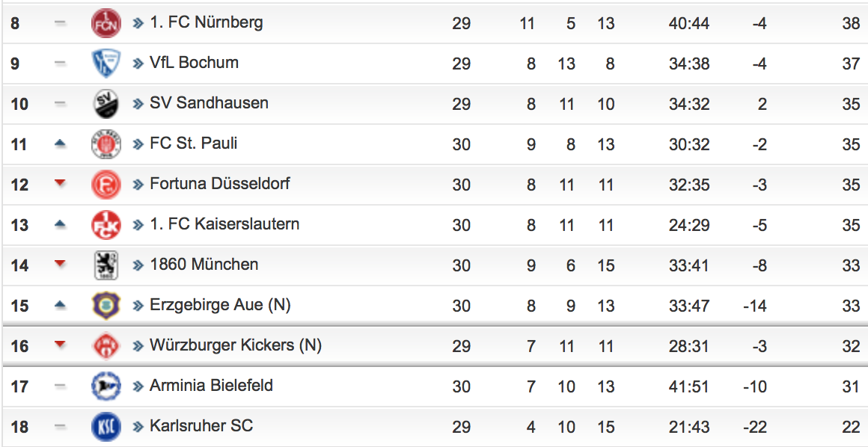868x447 pixels.
Task: Click the Karlsruher SC team name
Action: pos(201,426)
